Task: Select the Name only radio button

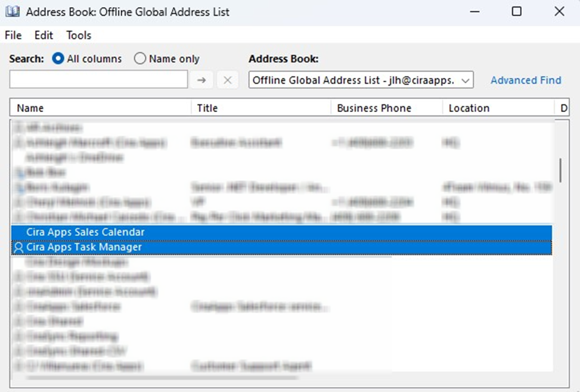Action: point(140,58)
